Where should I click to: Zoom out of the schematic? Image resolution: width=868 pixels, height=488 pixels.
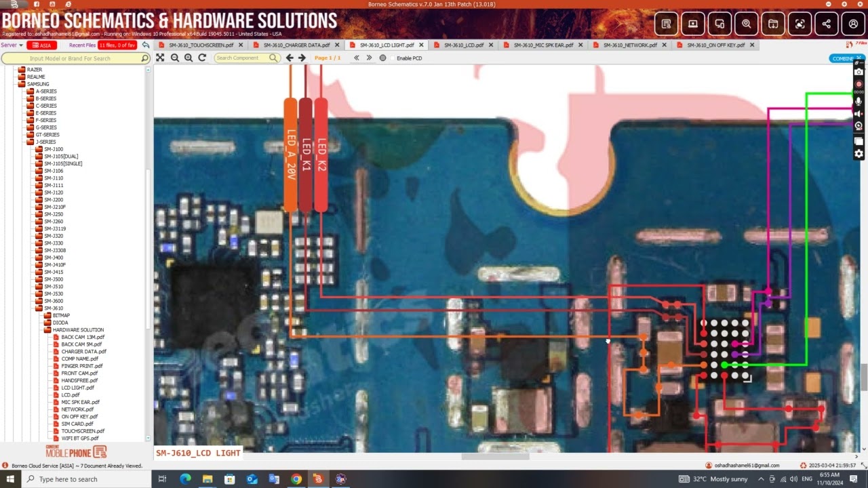point(175,58)
